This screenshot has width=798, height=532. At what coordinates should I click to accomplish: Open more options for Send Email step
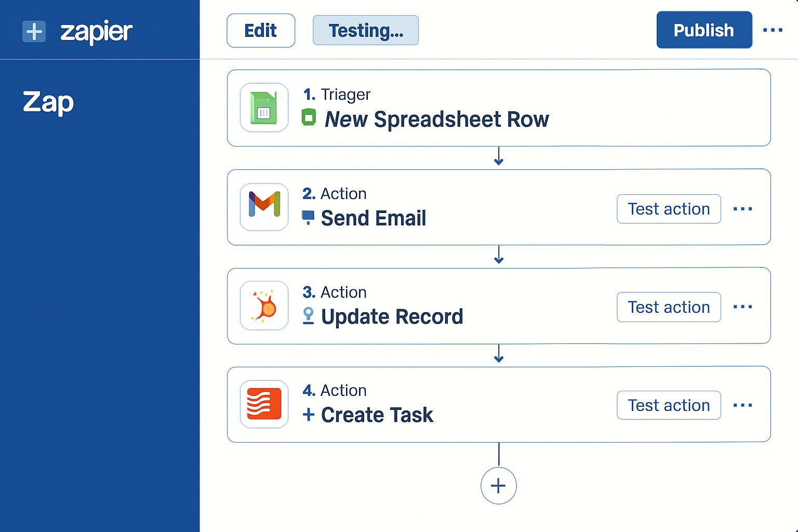point(742,209)
